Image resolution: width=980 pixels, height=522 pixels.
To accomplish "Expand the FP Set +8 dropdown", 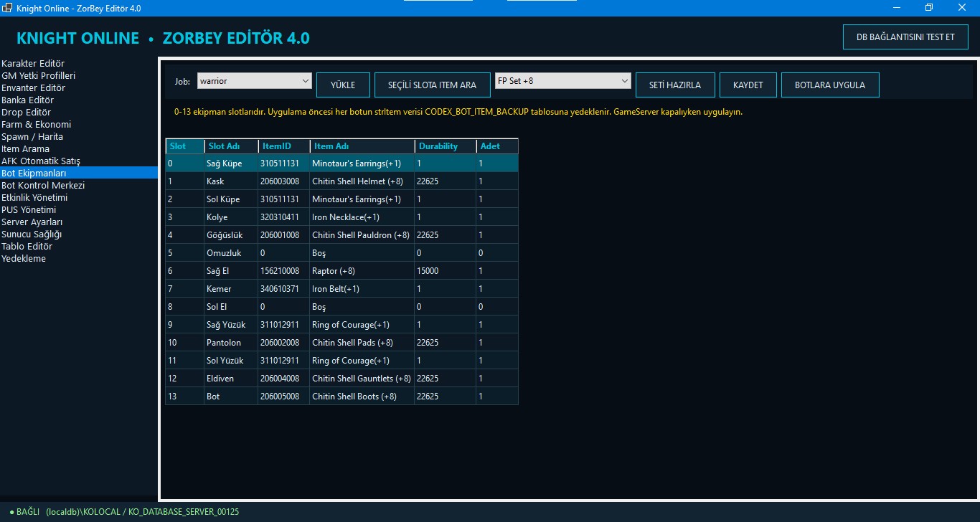I will [x=562, y=81].
